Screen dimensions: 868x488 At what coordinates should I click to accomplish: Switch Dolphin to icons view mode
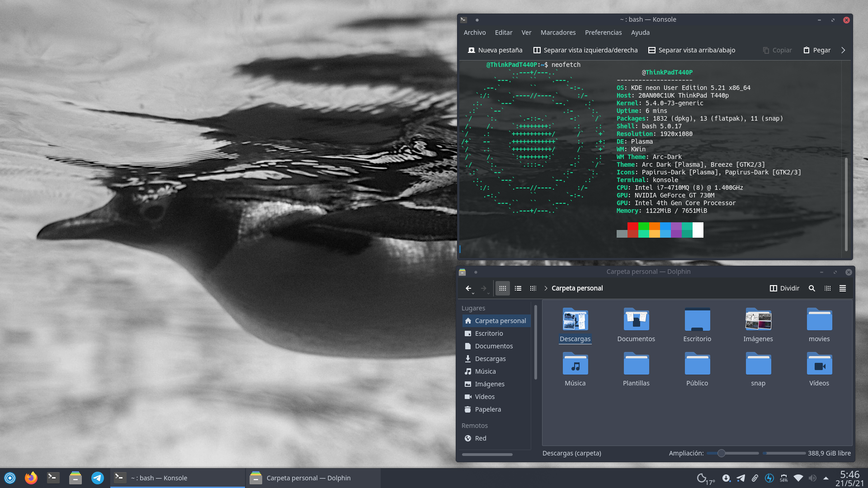[x=503, y=288]
